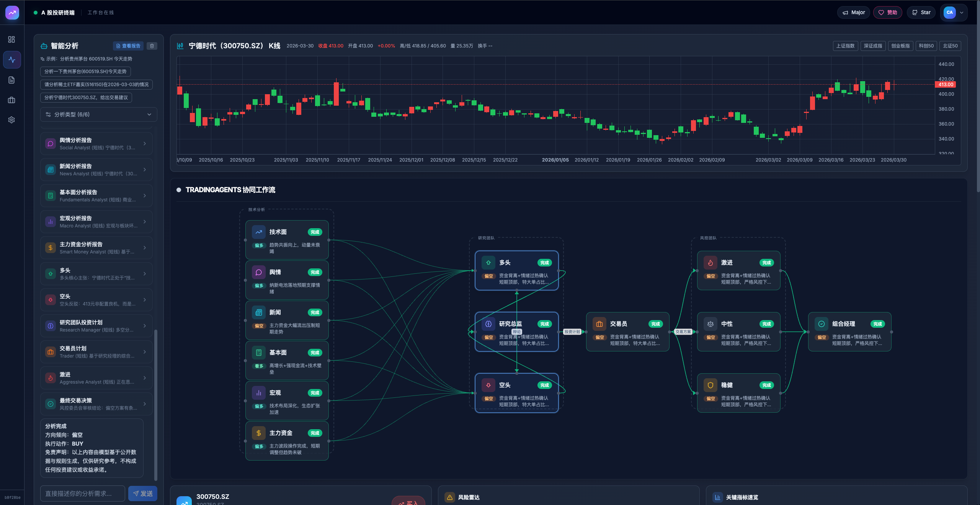The width and height of the screenshot is (980, 505).
Task: Open the settings gear sidebar icon
Action: click(11, 120)
